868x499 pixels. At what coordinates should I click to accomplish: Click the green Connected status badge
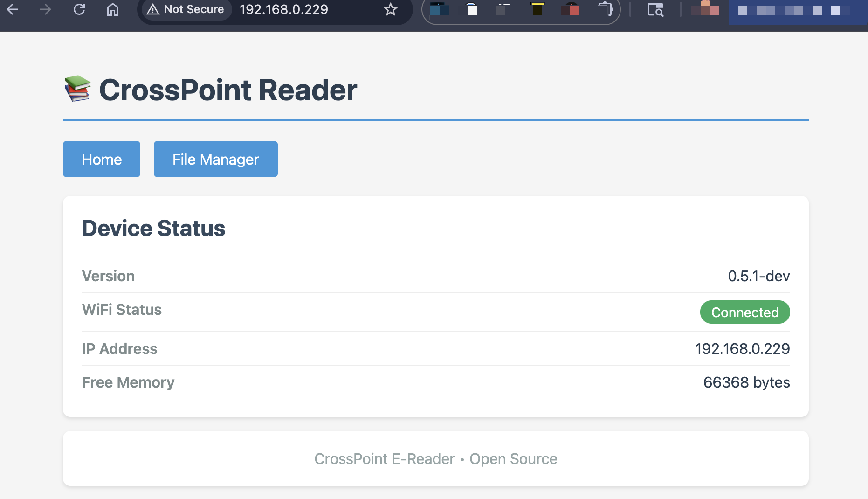coord(744,312)
